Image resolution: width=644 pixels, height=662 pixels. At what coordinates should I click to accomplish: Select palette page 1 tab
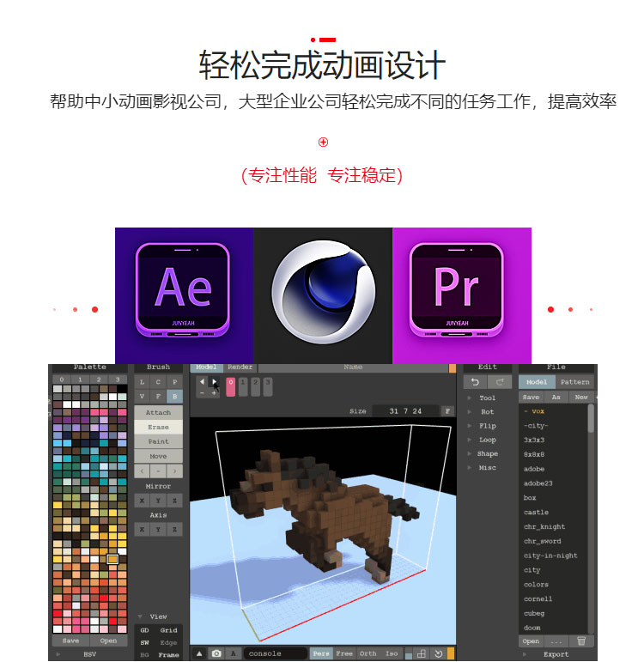coord(80,380)
